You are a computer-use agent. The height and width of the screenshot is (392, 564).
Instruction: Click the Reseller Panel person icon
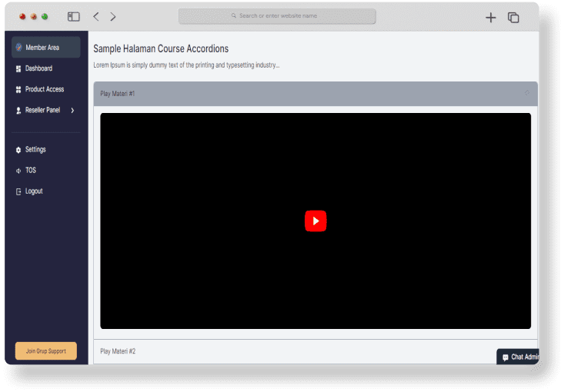pyautogui.click(x=18, y=111)
